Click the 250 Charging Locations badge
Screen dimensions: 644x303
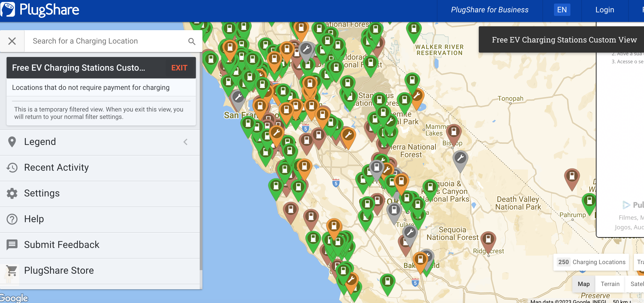point(591,262)
